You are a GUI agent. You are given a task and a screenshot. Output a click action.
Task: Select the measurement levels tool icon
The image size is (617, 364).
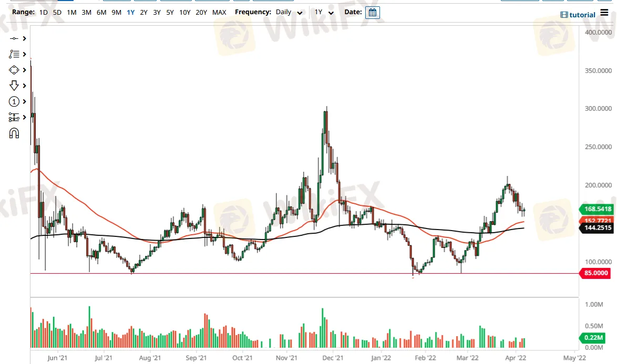(x=14, y=117)
